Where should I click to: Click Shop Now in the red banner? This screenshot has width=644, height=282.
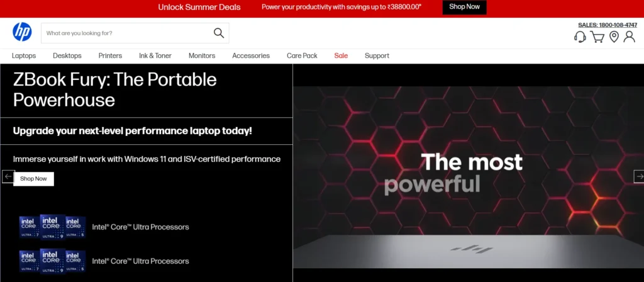pos(465,7)
